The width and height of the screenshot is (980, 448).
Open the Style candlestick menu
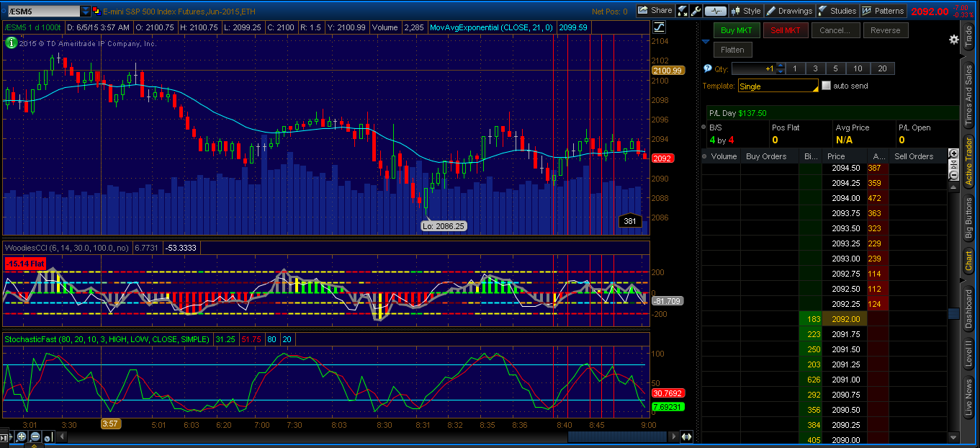[x=746, y=11]
